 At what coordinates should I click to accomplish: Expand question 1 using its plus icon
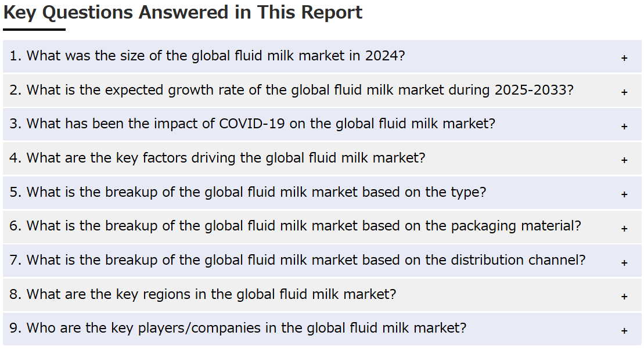624,58
